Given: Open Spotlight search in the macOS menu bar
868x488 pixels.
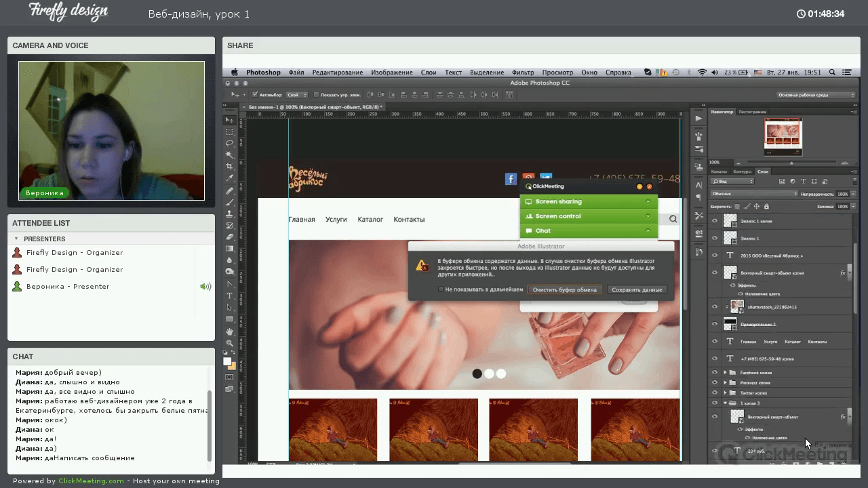Looking at the screenshot, I should pyautogui.click(x=832, y=72).
